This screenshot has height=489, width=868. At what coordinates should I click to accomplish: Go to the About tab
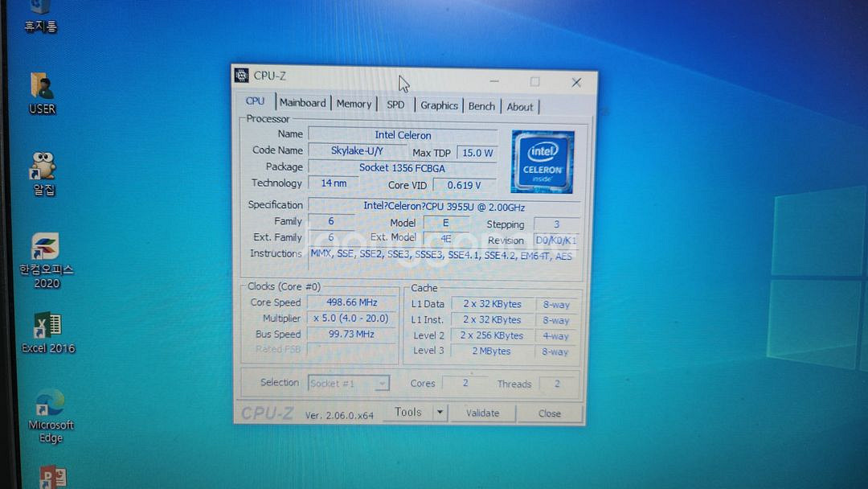520,107
